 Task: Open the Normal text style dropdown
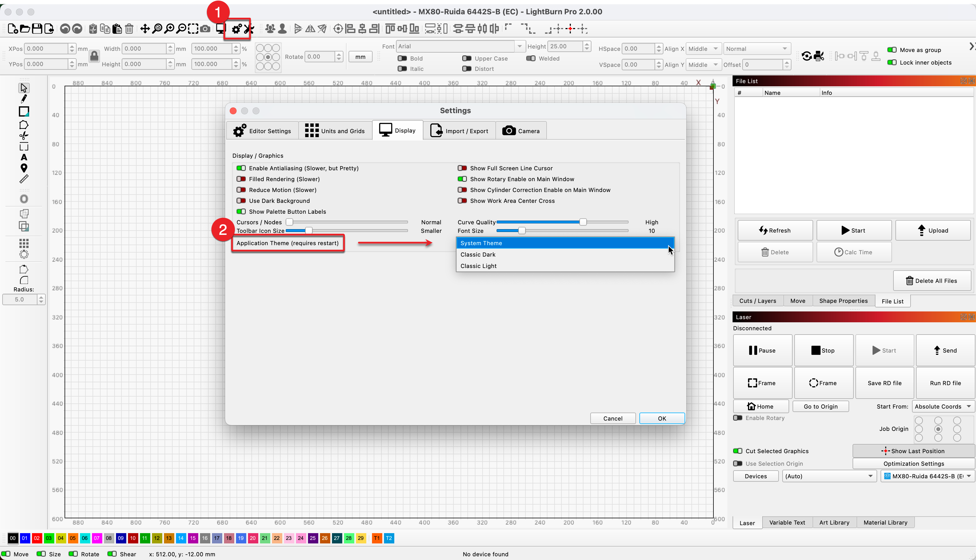pyautogui.click(x=757, y=49)
